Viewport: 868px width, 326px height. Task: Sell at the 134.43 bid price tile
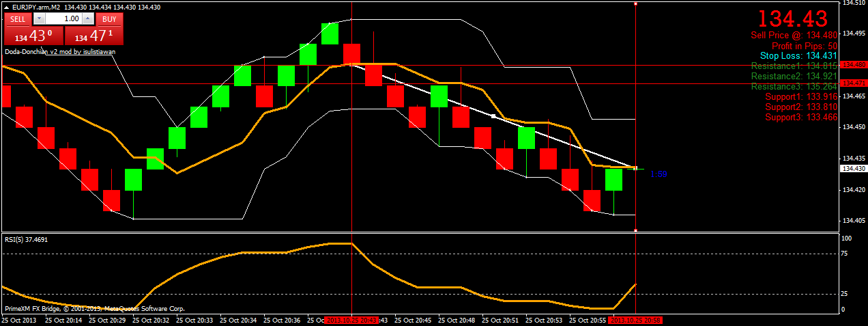[33, 36]
